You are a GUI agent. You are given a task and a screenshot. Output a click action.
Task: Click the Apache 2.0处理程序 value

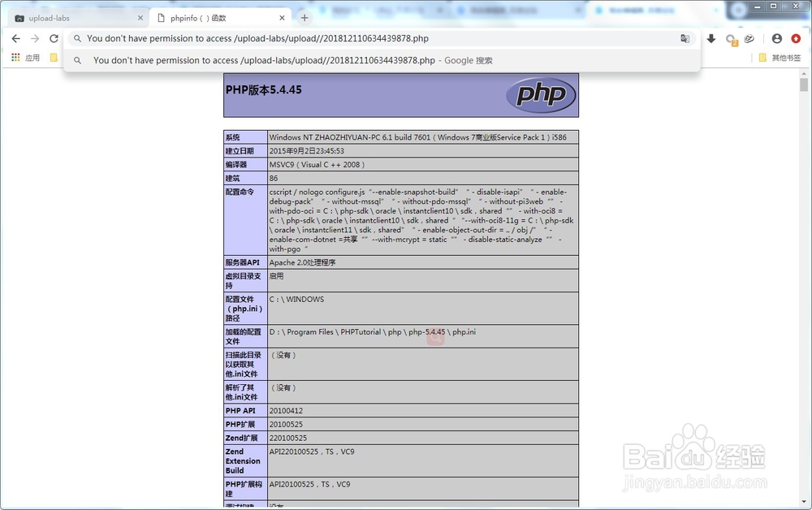click(302, 262)
